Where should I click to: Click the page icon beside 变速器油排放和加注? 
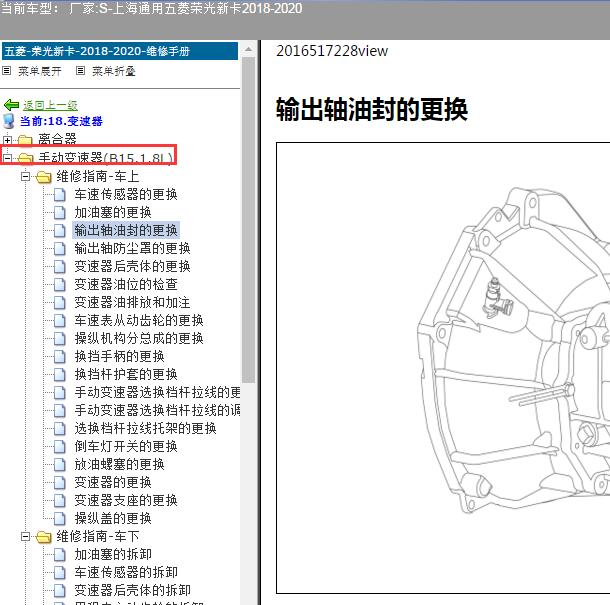(x=60, y=302)
